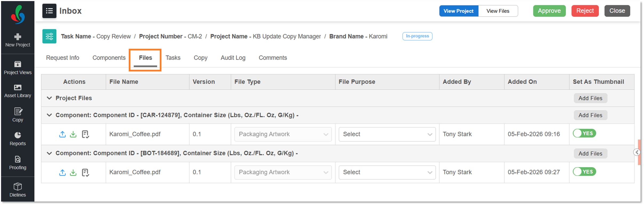The height and width of the screenshot is (205, 644).
Task: Collapse the Project Files section
Action: click(x=49, y=98)
